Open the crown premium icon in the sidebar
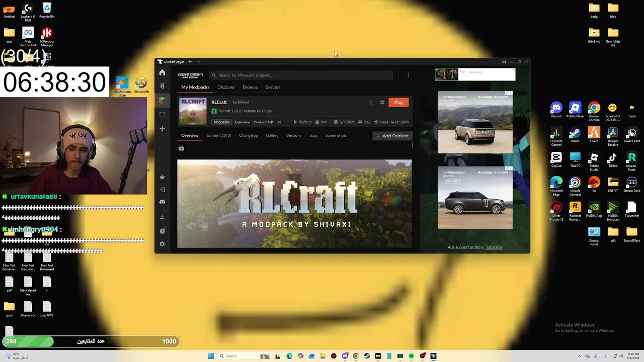 [x=162, y=177]
